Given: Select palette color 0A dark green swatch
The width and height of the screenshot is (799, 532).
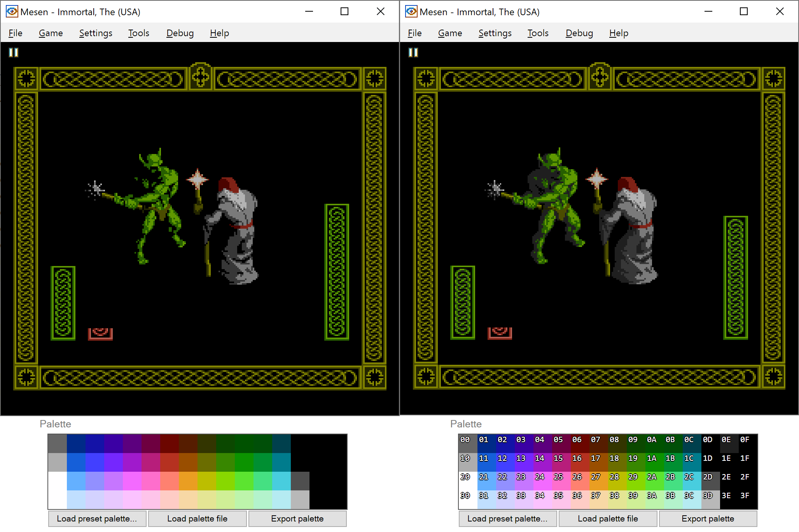Looking at the screenshot, I should 655,444.
